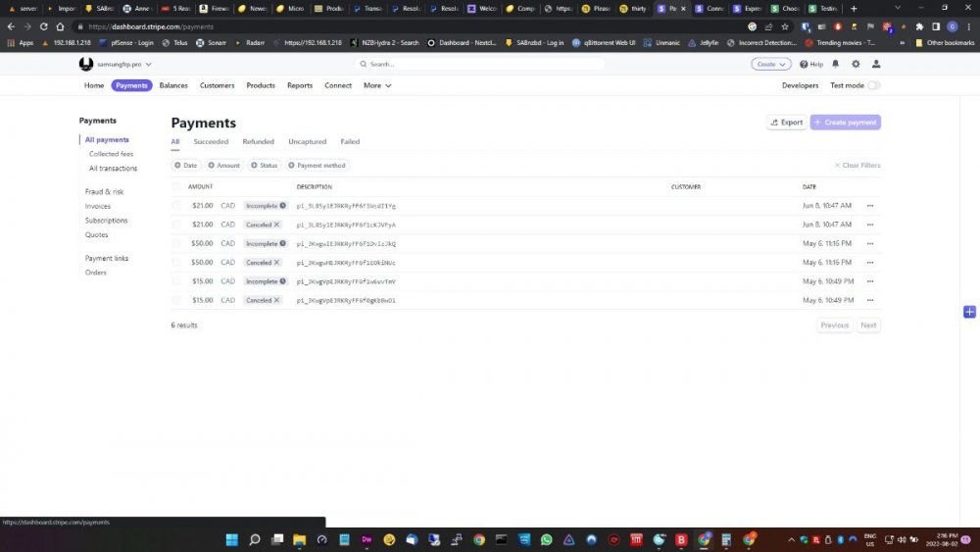Open the three-dot menu for the last $15.00 payment

(x=869, y=300)
